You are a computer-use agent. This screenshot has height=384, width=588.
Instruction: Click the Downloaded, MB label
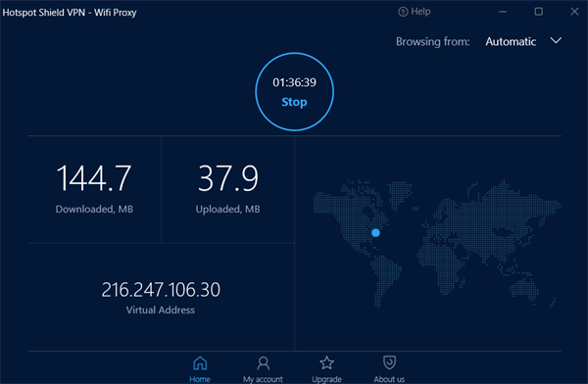[x=94, y=210]
